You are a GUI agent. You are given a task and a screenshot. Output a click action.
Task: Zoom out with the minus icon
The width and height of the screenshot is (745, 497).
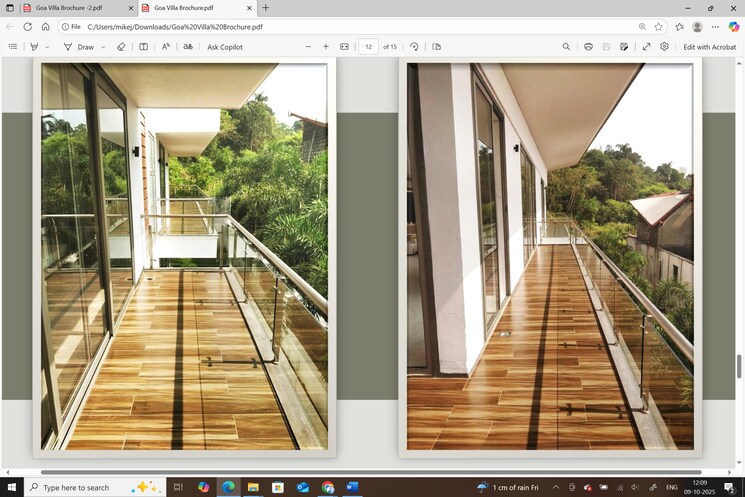click(x=307, y=47)
